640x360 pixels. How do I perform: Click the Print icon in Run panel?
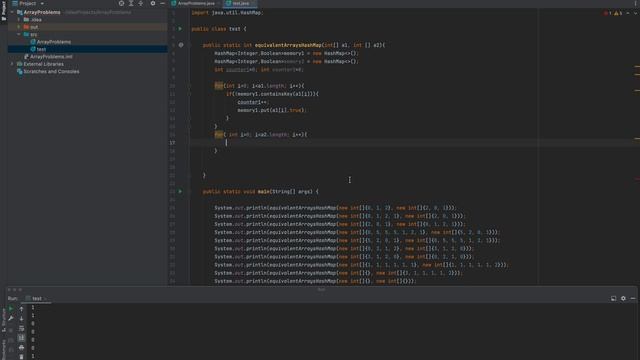(x=21, y=347)
